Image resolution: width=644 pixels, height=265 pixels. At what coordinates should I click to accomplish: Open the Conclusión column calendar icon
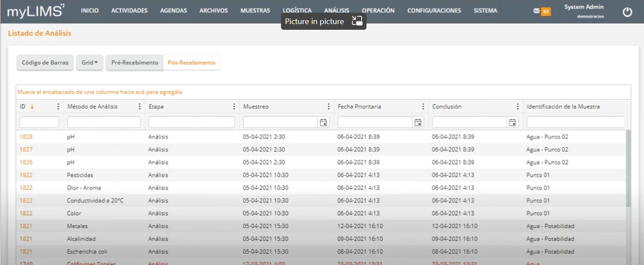[513, 122]
